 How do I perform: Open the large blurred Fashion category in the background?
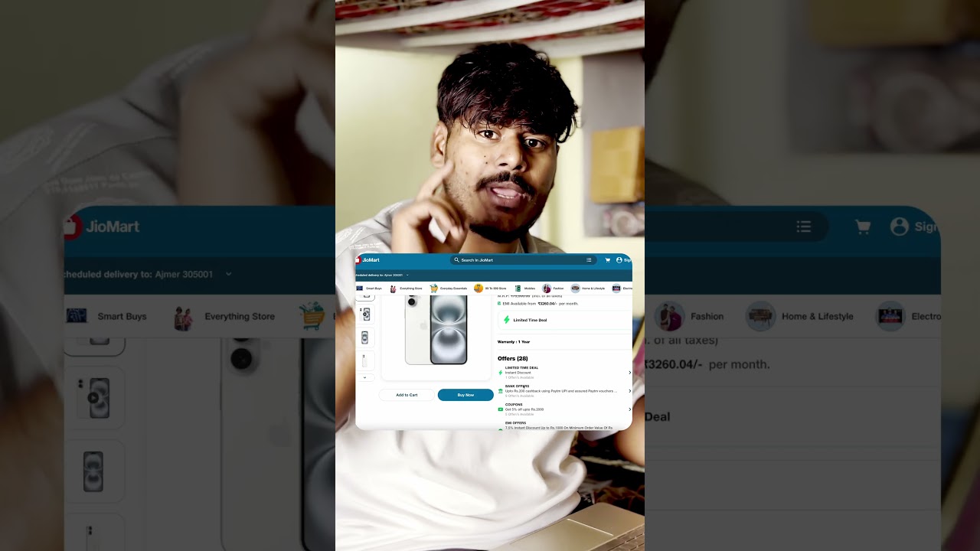690,316
